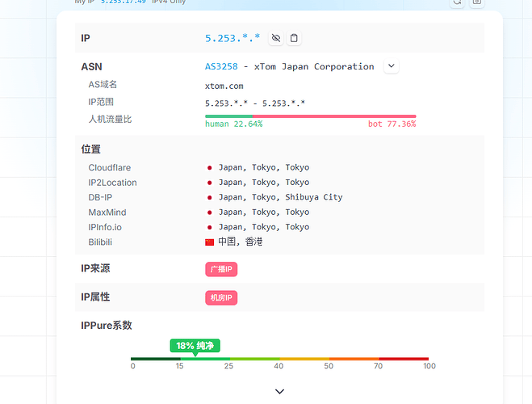Click the Japan flag in the Cloudflare row

(210, 167)
